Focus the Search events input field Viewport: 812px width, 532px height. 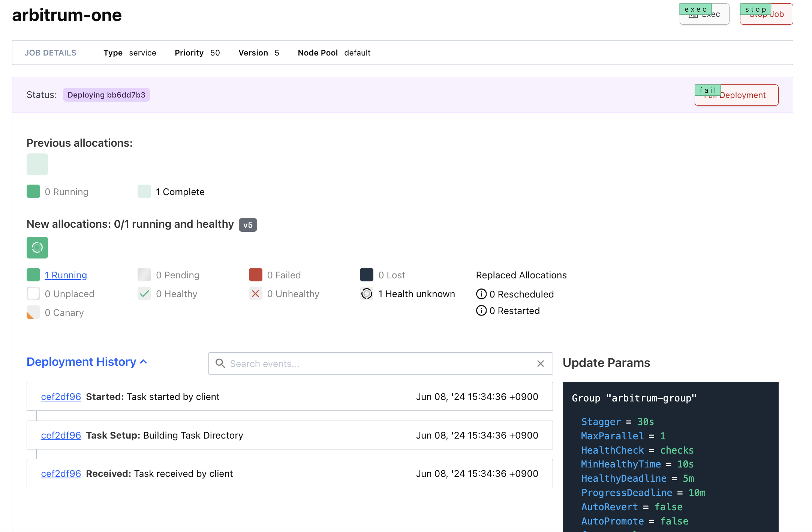[379, 364]
